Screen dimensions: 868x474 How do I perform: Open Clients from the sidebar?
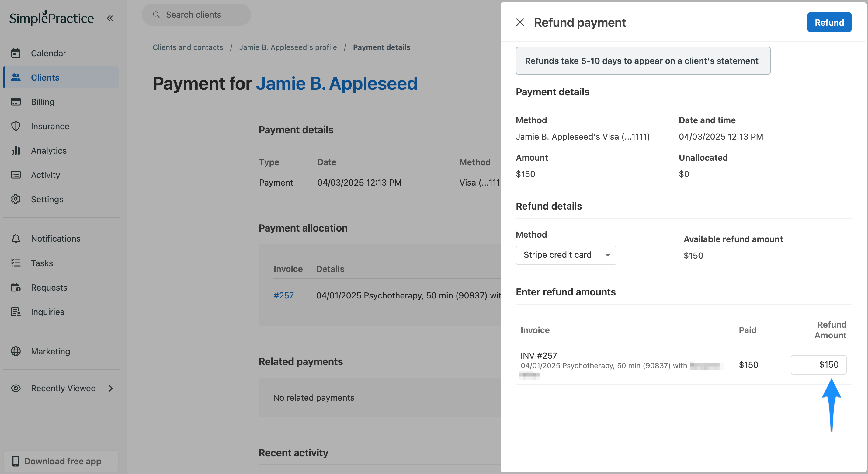[61, 78]
